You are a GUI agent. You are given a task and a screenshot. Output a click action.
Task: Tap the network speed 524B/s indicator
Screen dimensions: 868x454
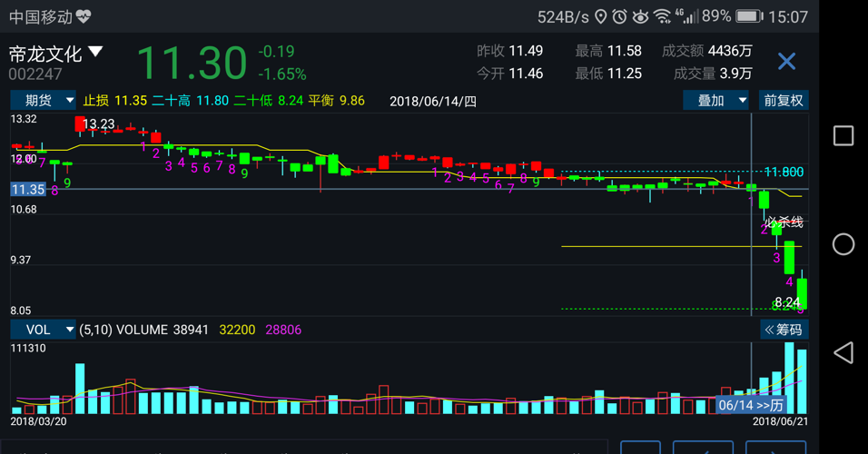coord(563,17)
